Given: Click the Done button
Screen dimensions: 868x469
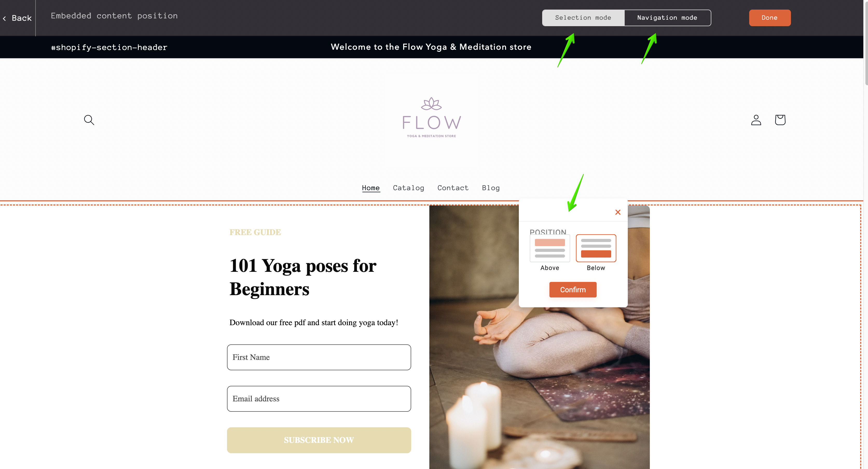Looking at the screenshot, I should pos(769,17).
